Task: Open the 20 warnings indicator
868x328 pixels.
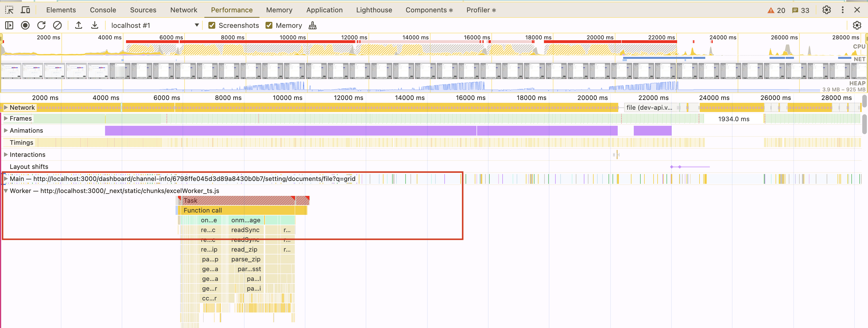Action: pos(776,10)
